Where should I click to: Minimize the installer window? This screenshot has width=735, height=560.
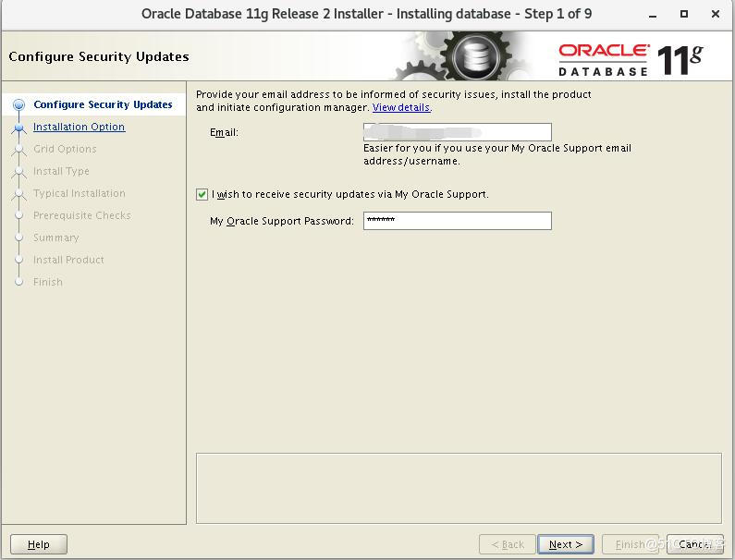point(653,15)
